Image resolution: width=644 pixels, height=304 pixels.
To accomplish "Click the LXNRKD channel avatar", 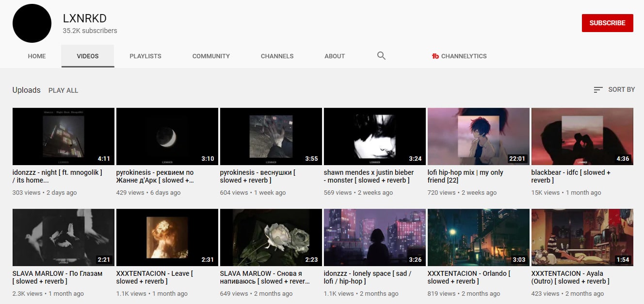I will (32, 23).
